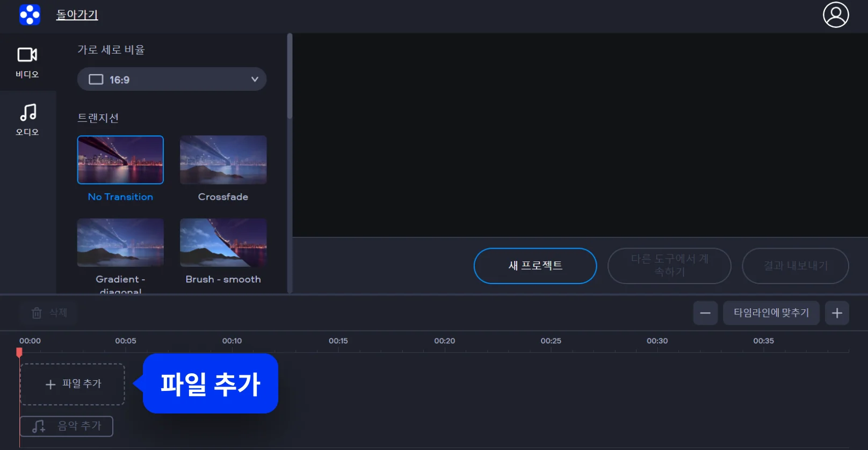Viewport: 868px width, 450px height.
Task: Select the No Transition thumbnail
Action: [120, 160]
